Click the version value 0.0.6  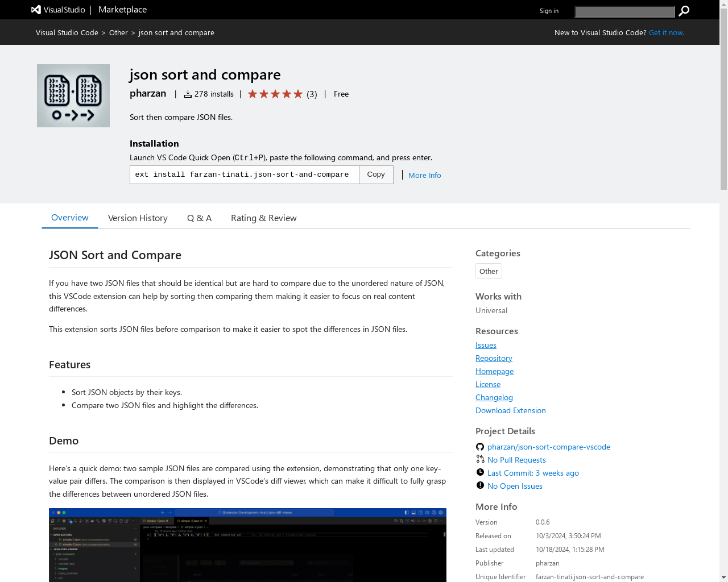(543, 522)
